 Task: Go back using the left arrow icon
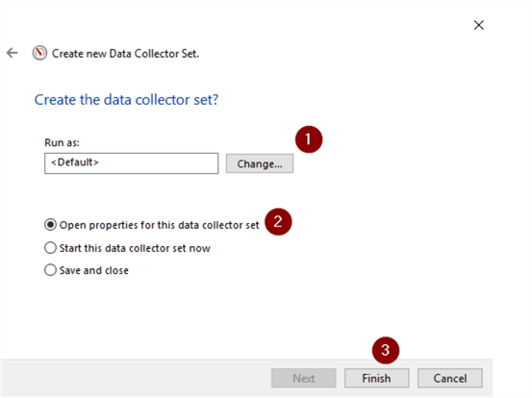pos(13,53)
